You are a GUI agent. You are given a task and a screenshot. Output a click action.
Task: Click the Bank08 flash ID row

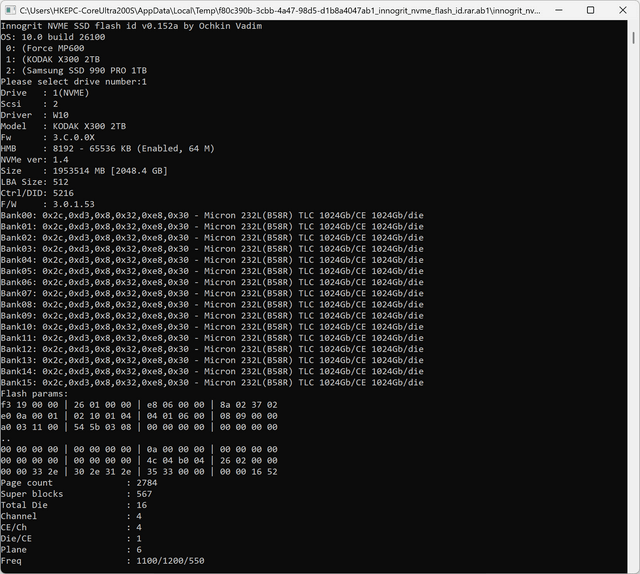212,305
